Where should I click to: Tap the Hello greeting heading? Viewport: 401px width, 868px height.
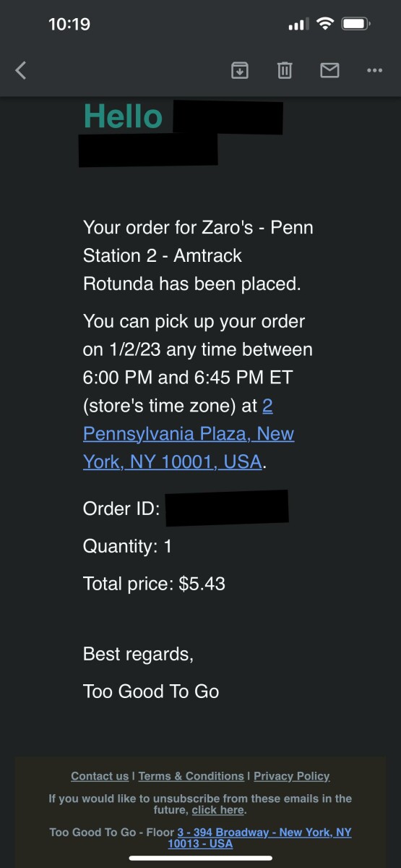coord(123,116)
